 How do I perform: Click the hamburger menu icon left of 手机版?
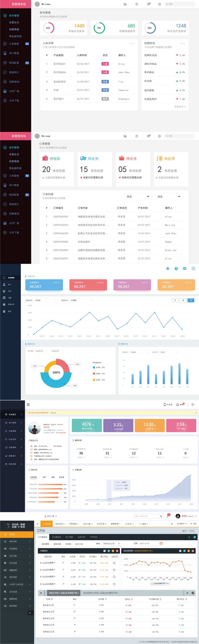(28, 405)
